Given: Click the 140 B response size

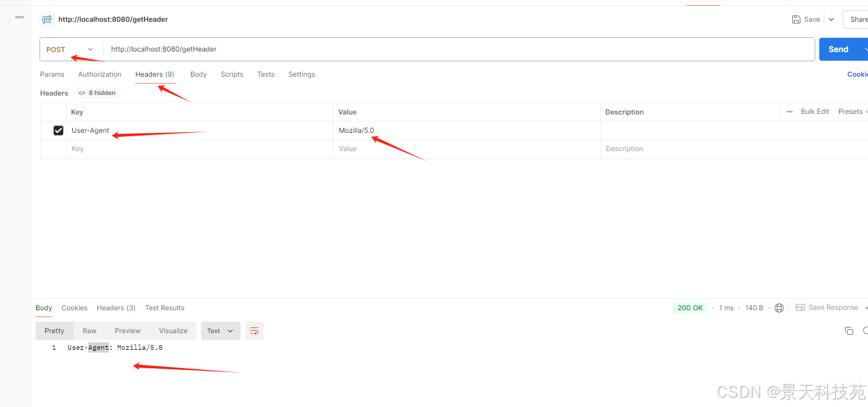Looking at the screenshot, I should click(x=754, y=308).
